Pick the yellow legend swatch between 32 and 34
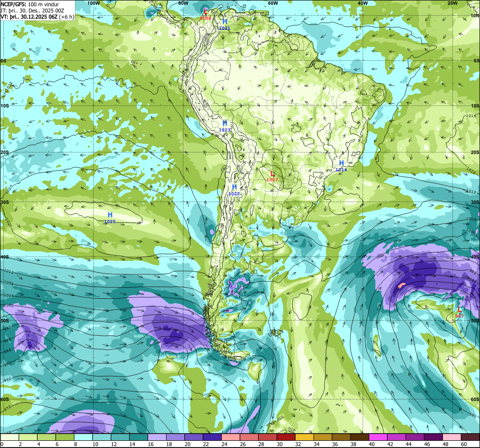The height and width of the screenshot is (448, 480). click(305, 437)
